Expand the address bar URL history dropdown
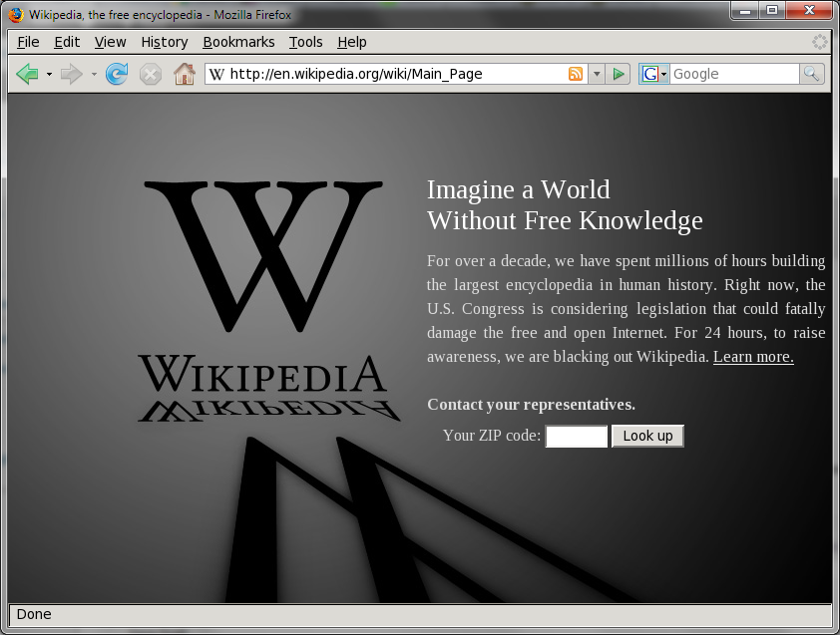Viewport: 840px width, 635px height. pyautogui.click(x=597, y=74)
